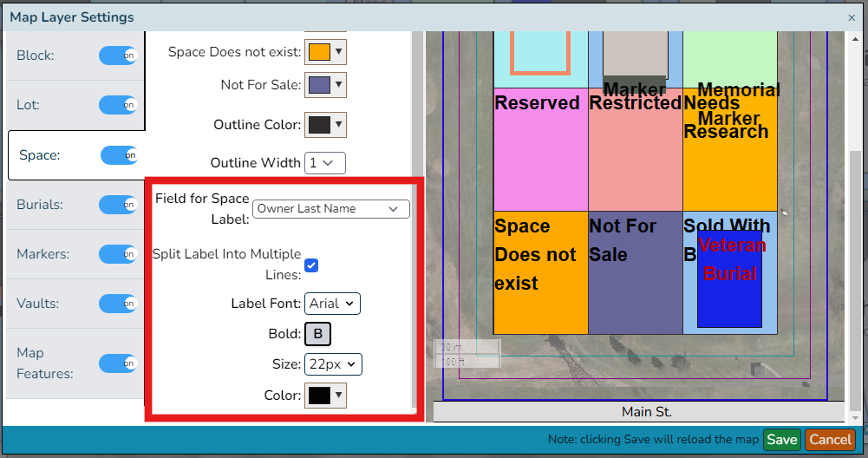The width and height of the screenshot is (868, 458).
Task: Open the Not For Sale color picker arrow
Action: 339,85
